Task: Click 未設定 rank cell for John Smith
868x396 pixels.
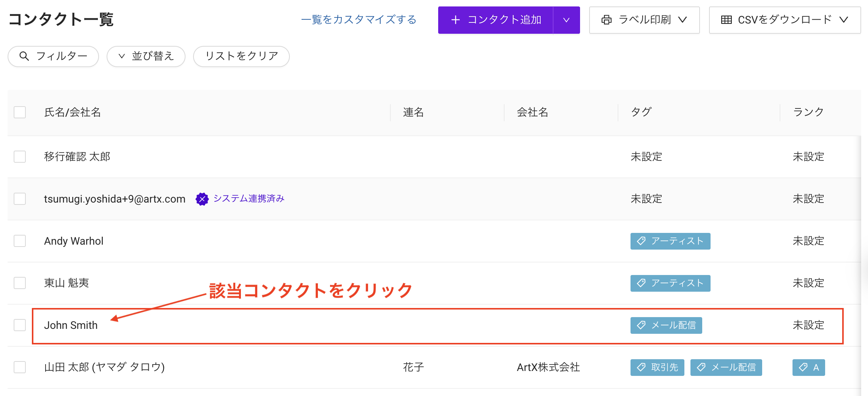Action: [x=808, y=325]
